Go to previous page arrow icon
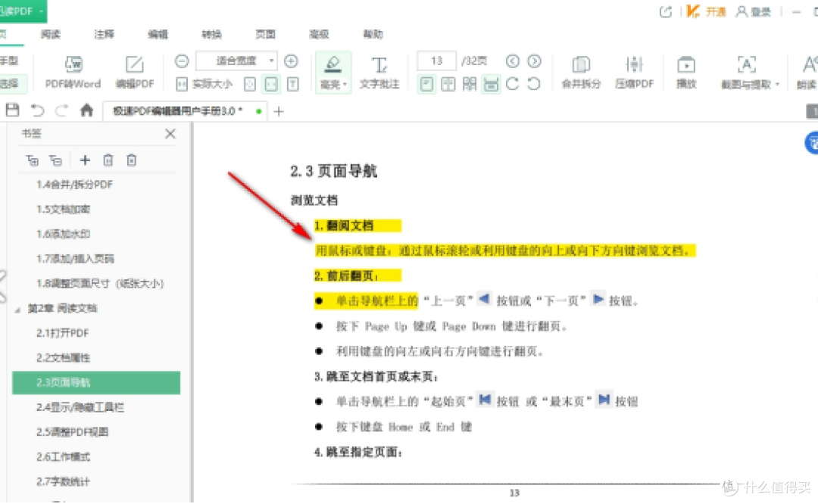 pyautogui.click(x=513, y=61)
